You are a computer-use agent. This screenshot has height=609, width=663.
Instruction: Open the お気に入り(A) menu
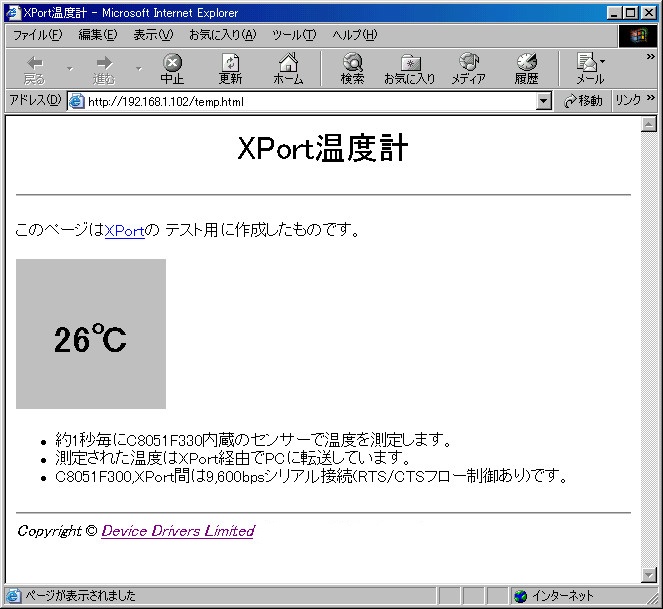click(x=223, y=35)
